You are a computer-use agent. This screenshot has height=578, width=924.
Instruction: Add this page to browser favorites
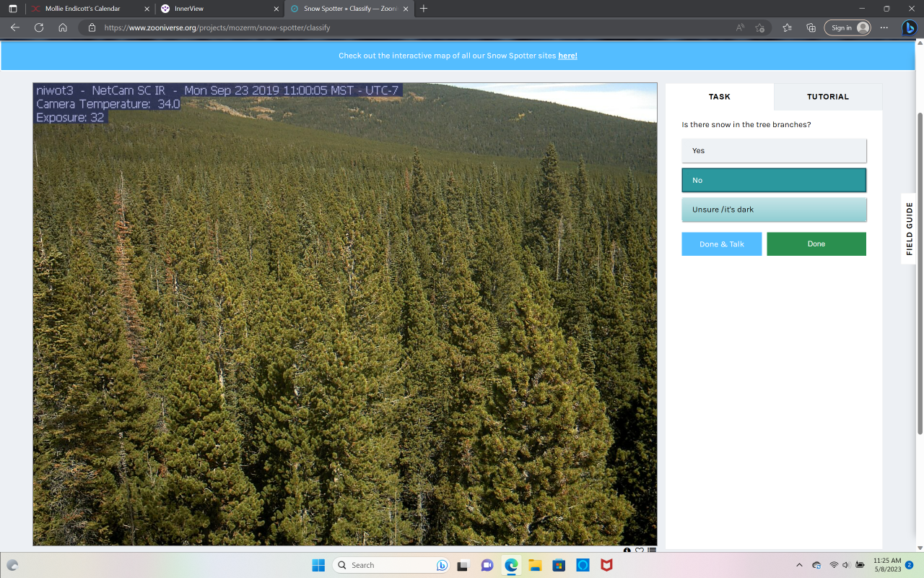tap(759, 27)
